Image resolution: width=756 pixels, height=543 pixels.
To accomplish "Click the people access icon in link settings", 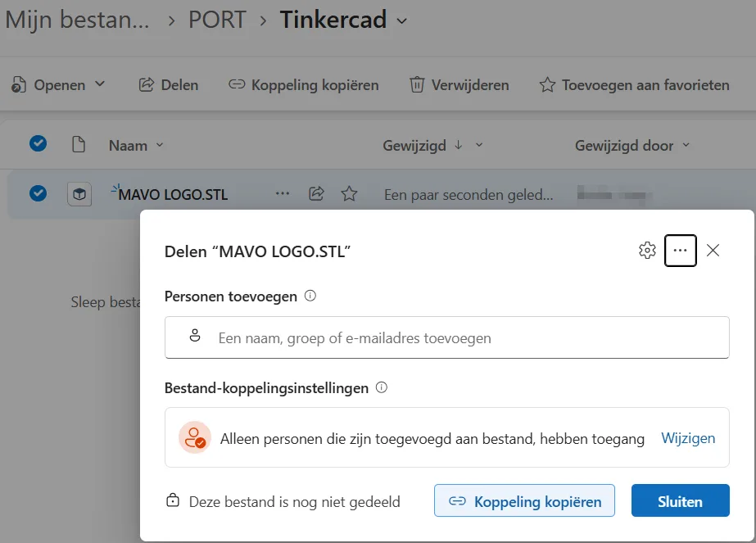I will click(x=195, y=437).
